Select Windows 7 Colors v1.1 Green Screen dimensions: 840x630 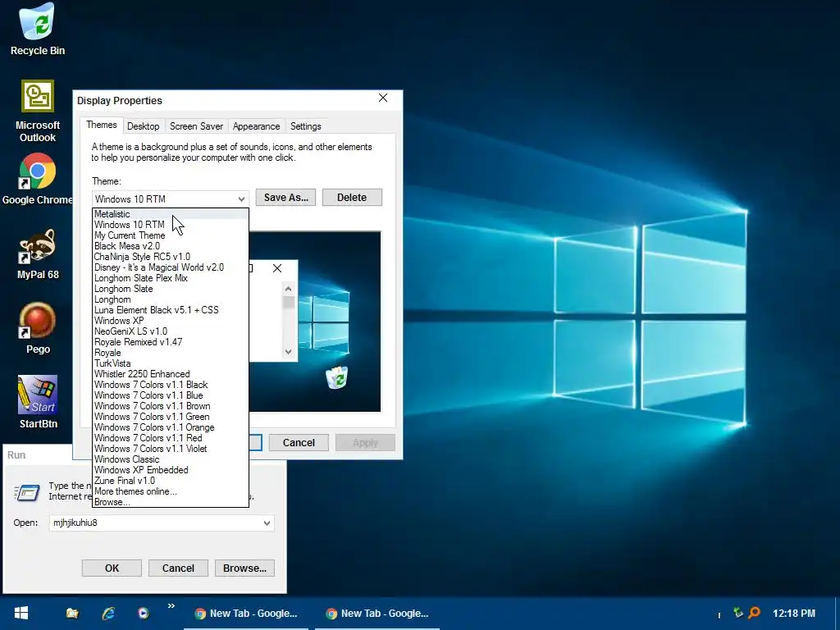tap(171, 417)
